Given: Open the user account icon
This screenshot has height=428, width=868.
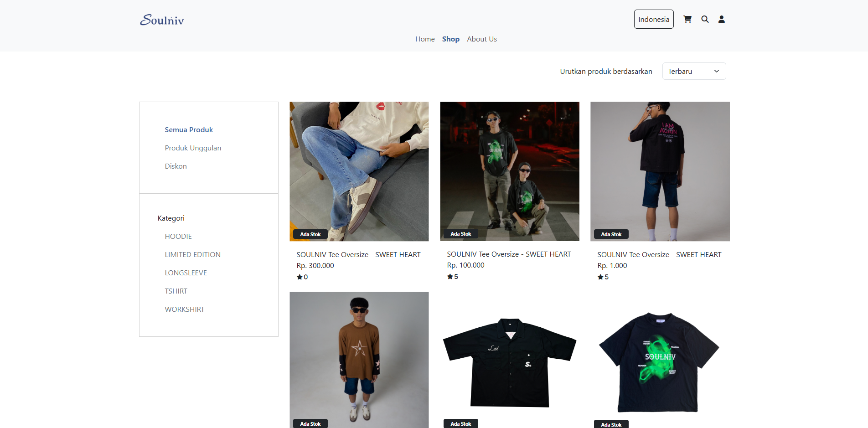Looking at the screenshot, I should click(x=722, y=19).
